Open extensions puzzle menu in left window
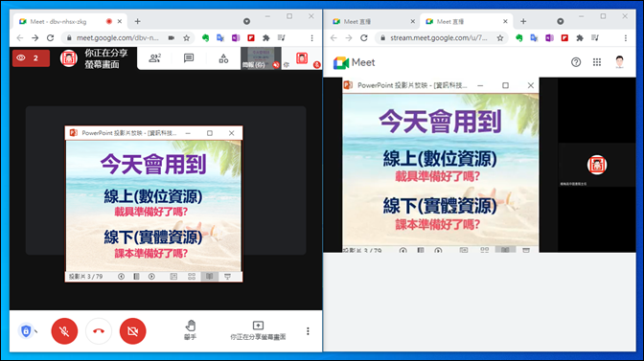 coord(266,37)
